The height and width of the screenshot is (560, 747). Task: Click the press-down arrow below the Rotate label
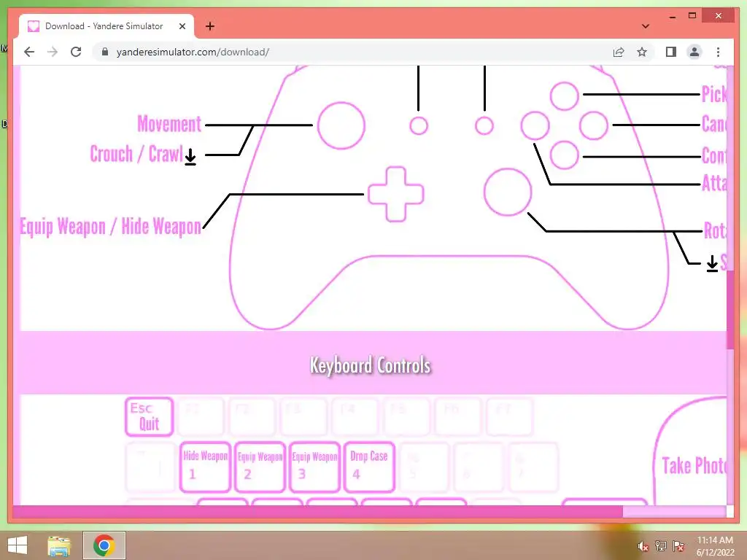(x=712, y=263)
